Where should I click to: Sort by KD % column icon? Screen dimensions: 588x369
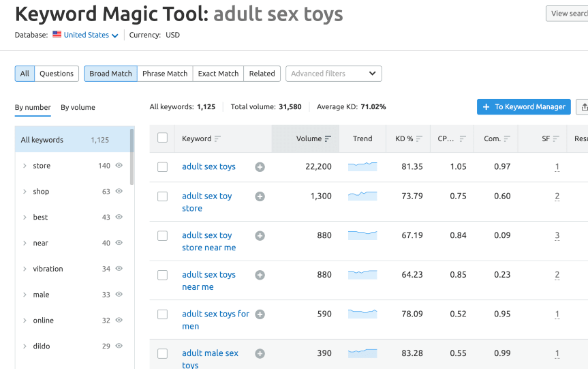tap(419, 139)
